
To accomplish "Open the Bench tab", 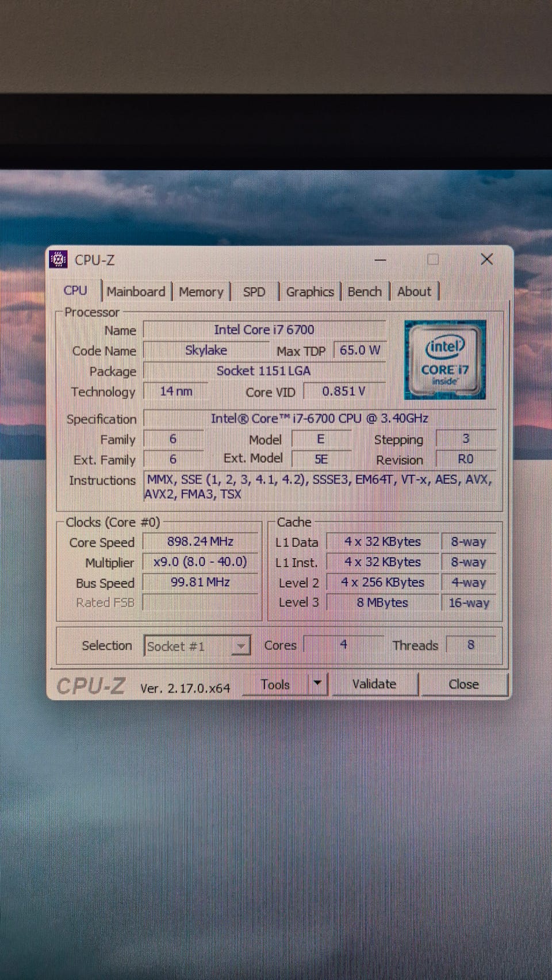I will 365,292.
